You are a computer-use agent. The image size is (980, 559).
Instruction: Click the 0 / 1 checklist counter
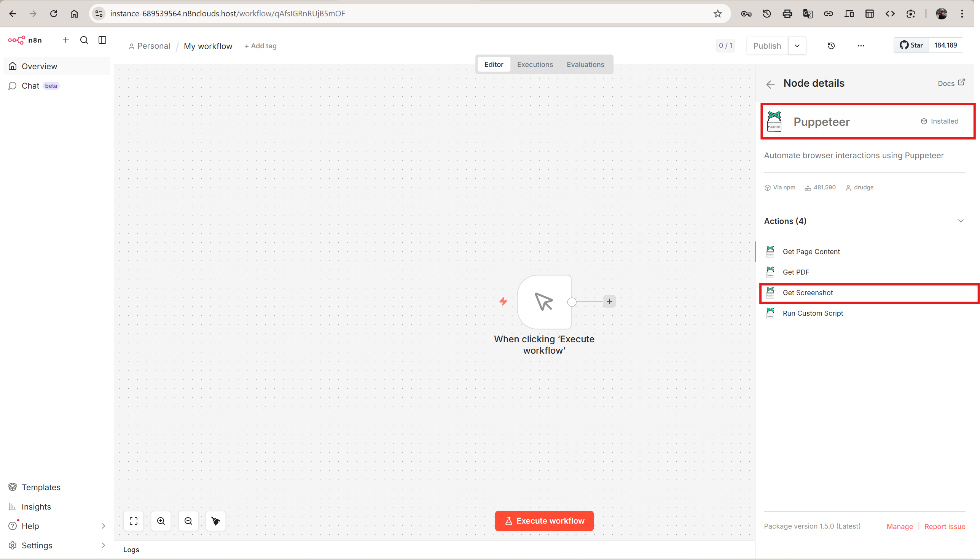coord(725,46)
